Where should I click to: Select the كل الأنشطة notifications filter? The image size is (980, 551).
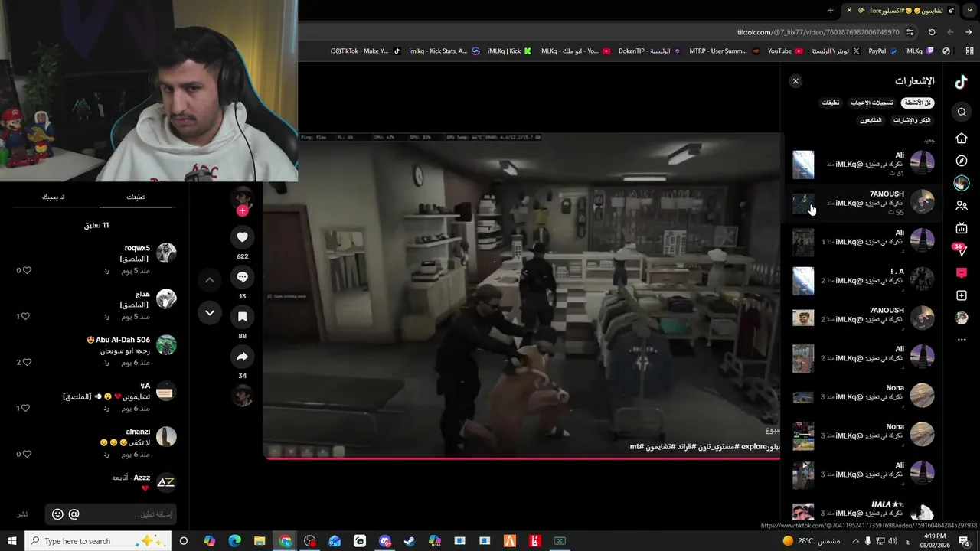coord(917,103)
